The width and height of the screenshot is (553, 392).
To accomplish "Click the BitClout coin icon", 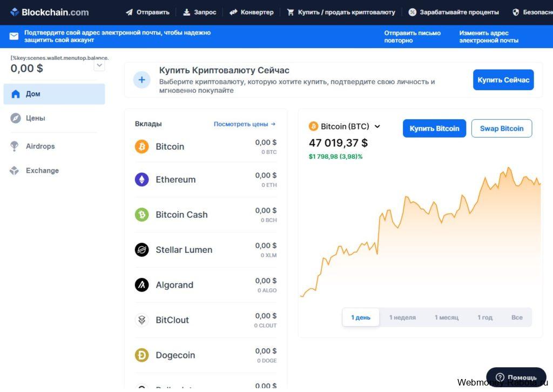I will click(x=142, y=320).
